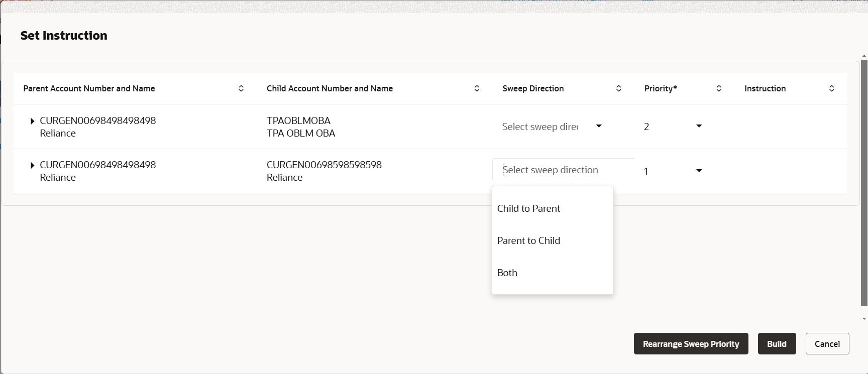Click the Instruction column sort icon
Viewport: 868px width, 374px height.
click(x=831, y=88)
